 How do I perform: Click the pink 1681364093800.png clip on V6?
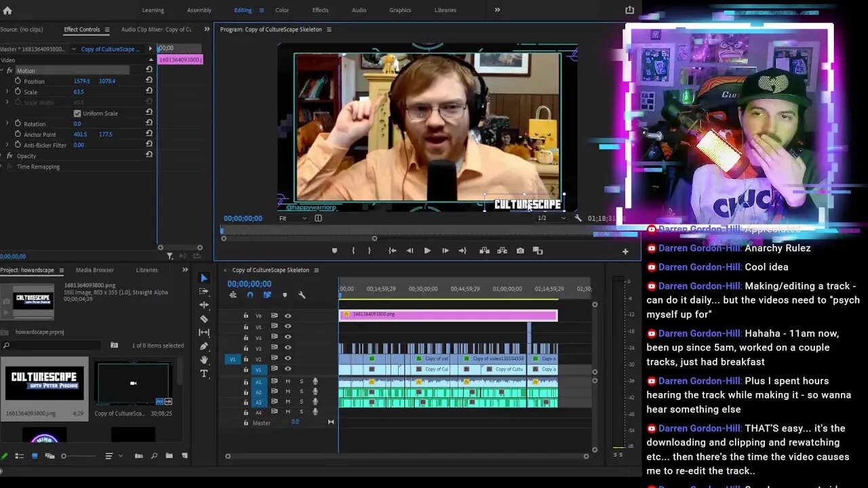click(448, 315)
